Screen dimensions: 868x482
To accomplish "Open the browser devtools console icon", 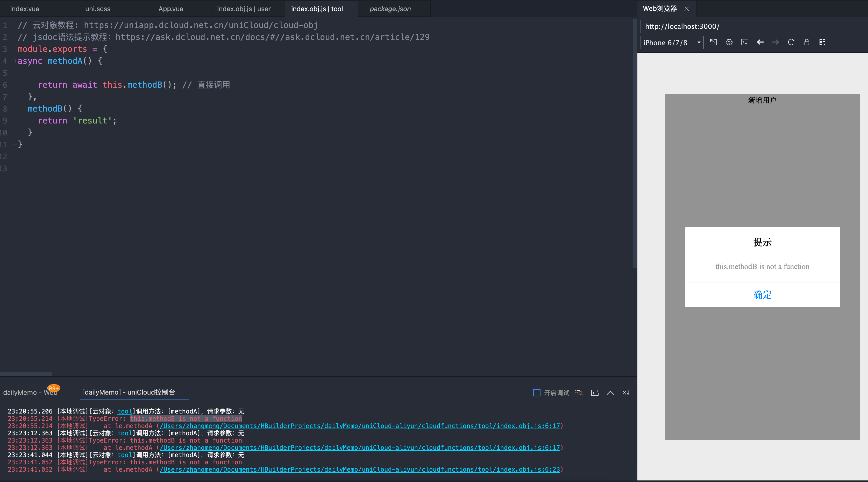I will point(744,42).
